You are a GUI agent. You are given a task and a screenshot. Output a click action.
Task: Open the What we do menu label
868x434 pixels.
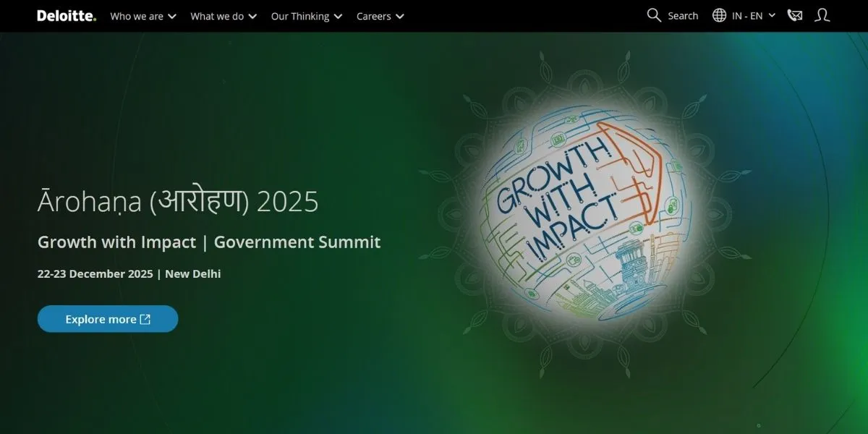[217, 16]
